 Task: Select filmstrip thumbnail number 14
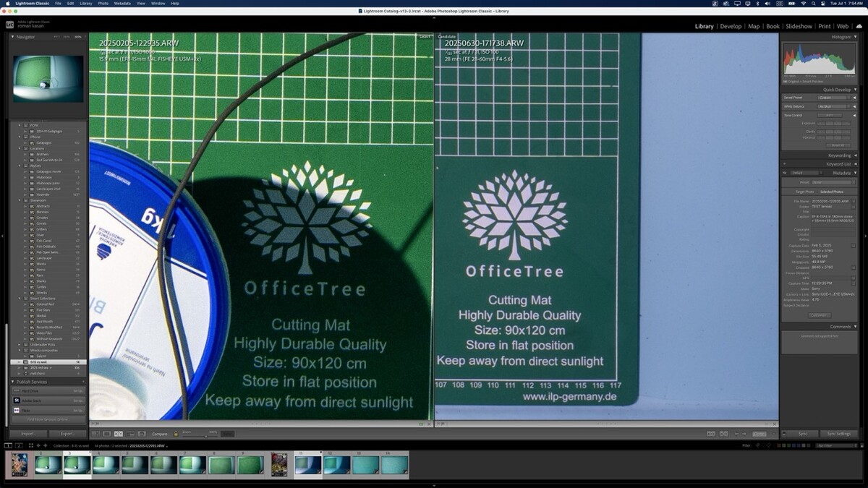[x=395, y=465]
